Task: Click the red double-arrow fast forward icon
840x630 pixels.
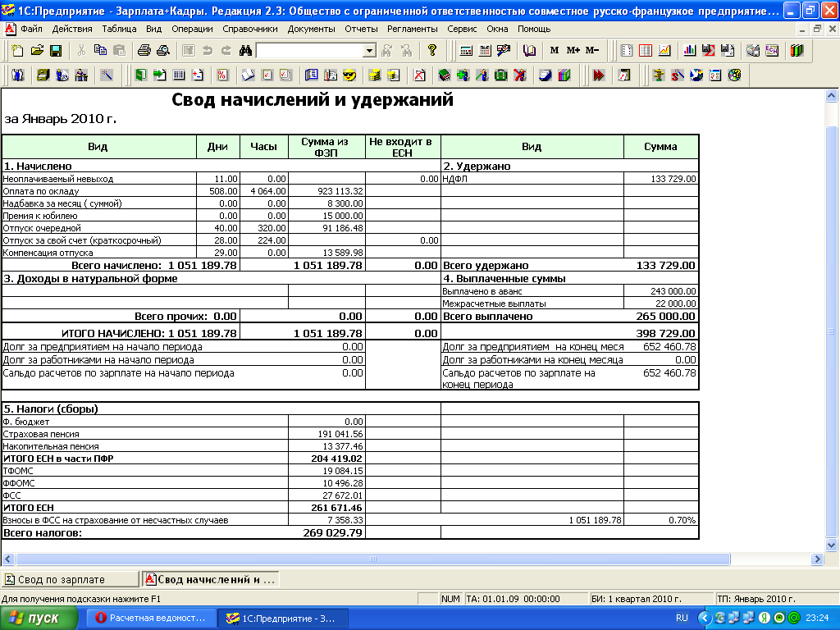Action: click(598, 75)
